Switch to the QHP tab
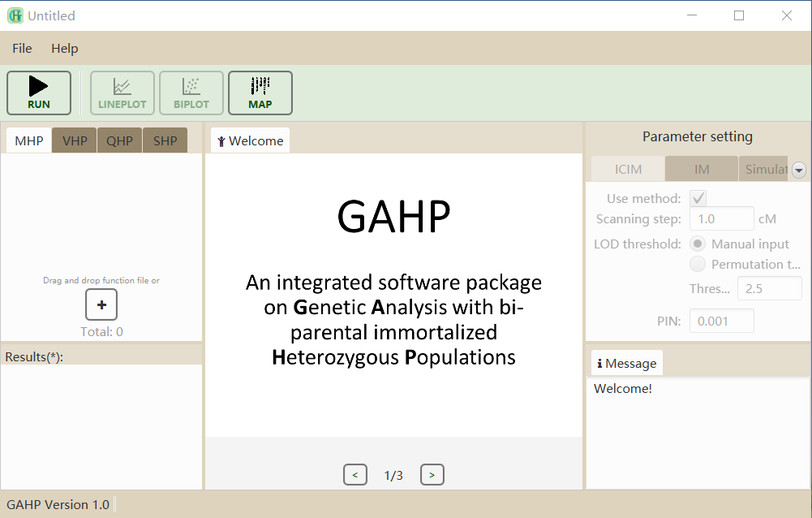 click(120, 140)
